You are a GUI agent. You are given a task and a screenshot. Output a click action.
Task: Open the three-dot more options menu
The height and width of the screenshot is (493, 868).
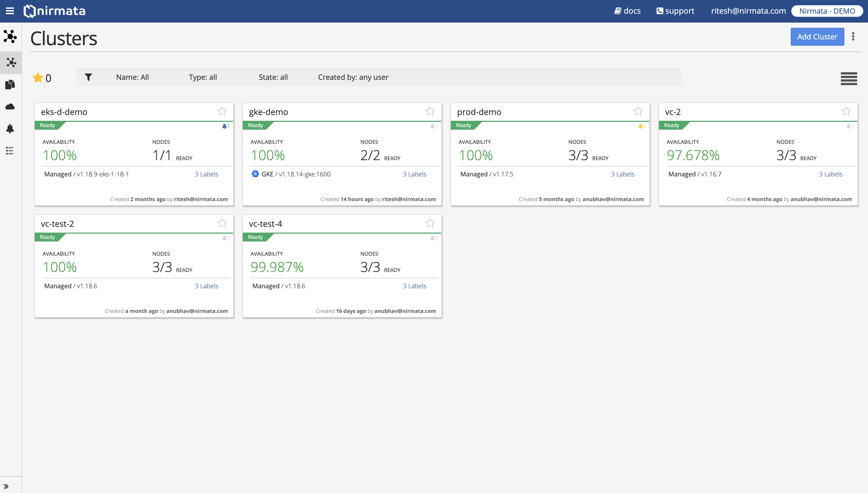(853, 36)
